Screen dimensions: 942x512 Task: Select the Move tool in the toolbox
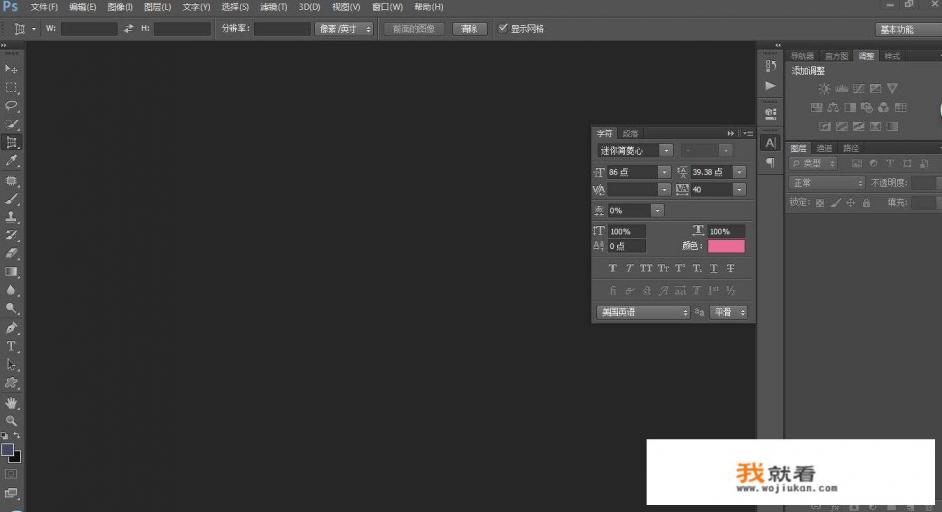pos(12,69)
